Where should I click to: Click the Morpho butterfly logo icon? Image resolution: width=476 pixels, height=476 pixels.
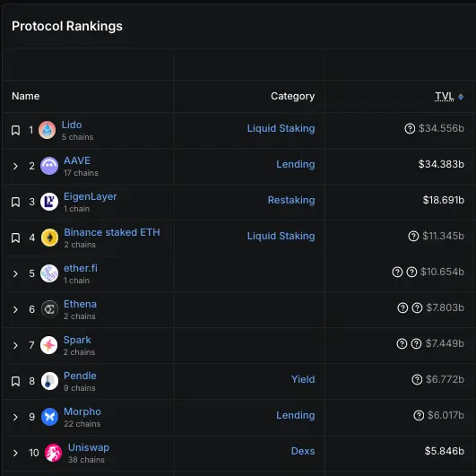point(49,417)
